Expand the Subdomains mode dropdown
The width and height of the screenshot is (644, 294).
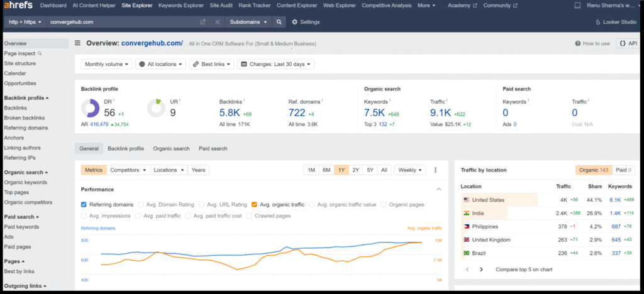(248, 22)
